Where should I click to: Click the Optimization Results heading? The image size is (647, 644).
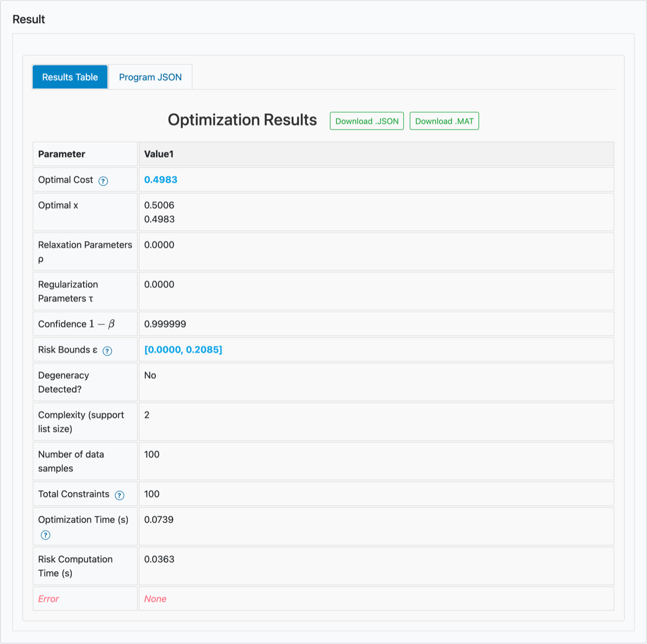click(242, 120)
